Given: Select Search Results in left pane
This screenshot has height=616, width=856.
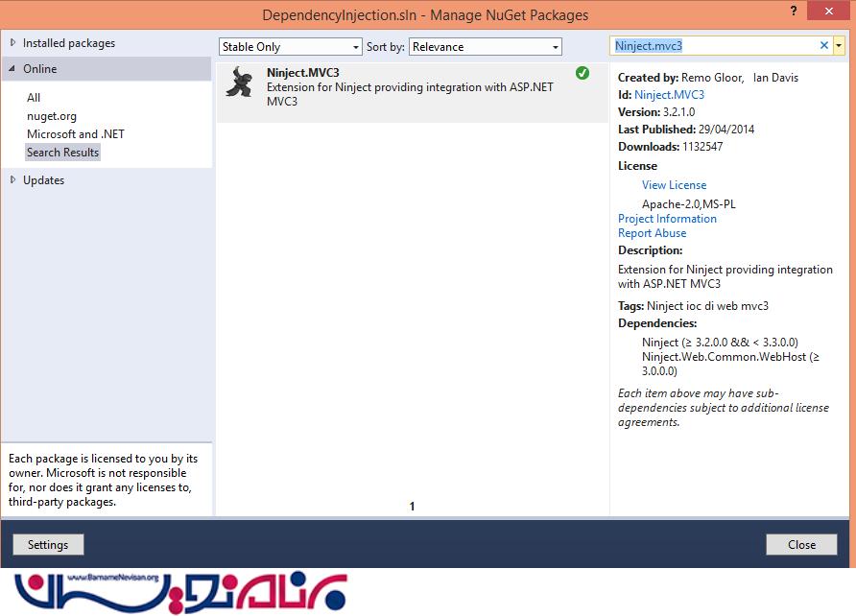Looking at the screenshot, I should [x=62, y=153].
